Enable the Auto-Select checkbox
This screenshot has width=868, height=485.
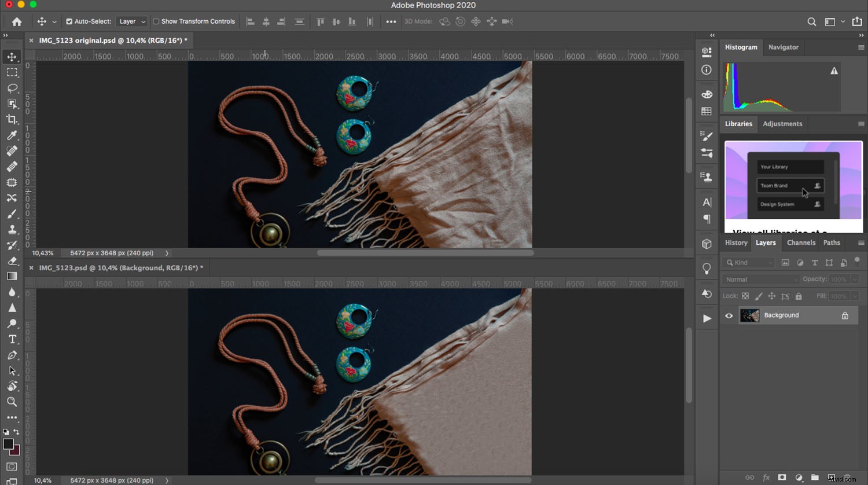(x=69, y=21)
